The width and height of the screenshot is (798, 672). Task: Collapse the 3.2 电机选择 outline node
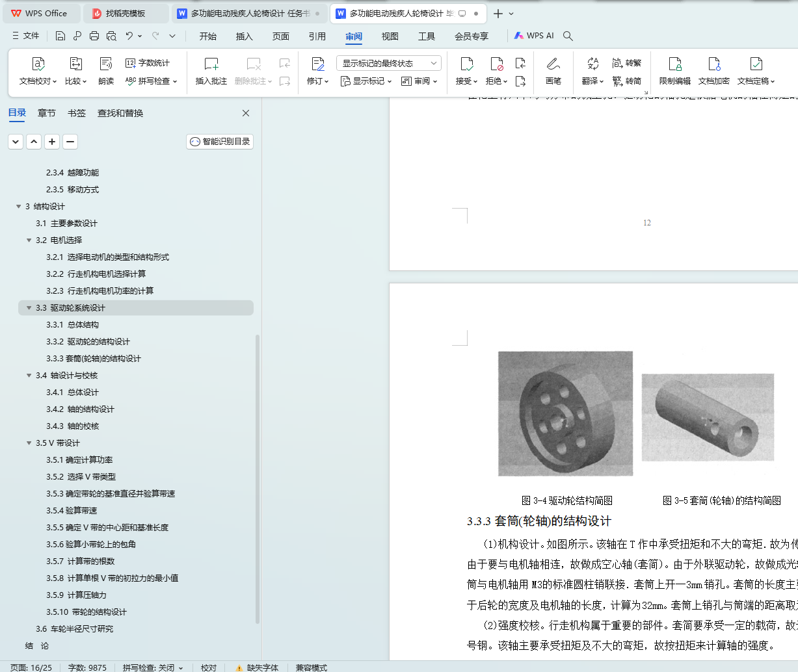click(x=29, y=240)
